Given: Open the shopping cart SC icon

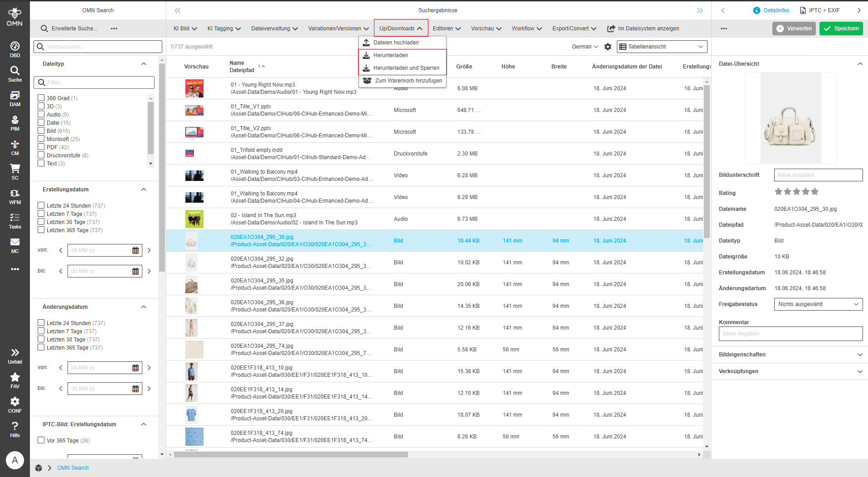Looking at the screenshot, I should point(15,171).
